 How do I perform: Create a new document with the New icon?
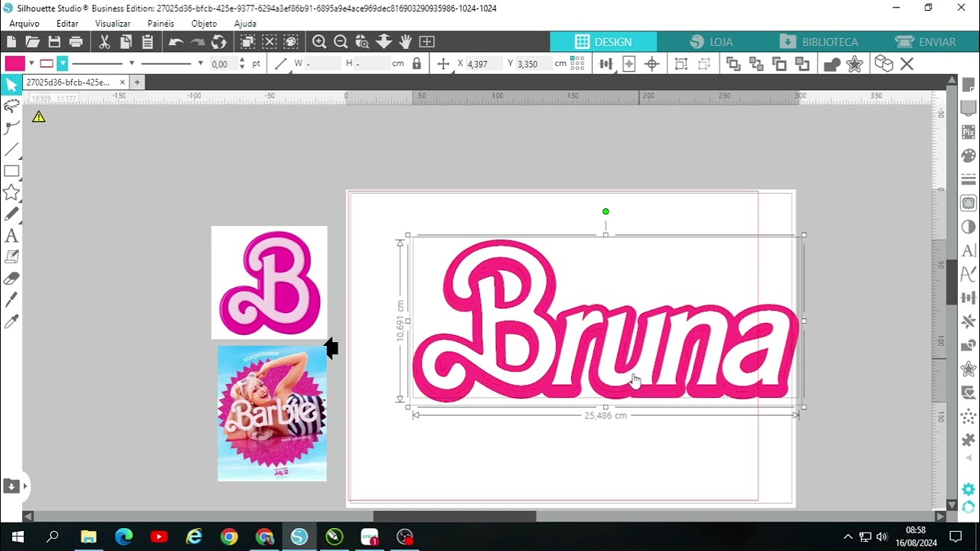[x=11, y=41]
